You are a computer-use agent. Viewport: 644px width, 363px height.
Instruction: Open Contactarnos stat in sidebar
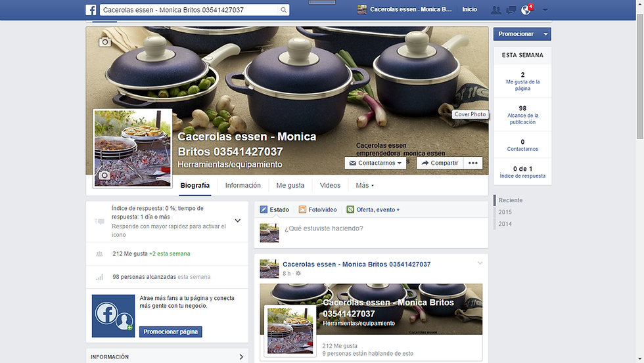(522, 145)
